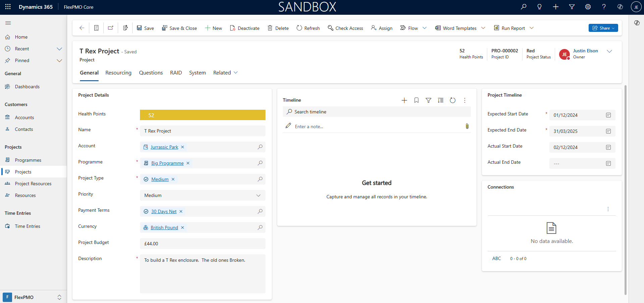Open the Big Programme link

click(167, 163)
